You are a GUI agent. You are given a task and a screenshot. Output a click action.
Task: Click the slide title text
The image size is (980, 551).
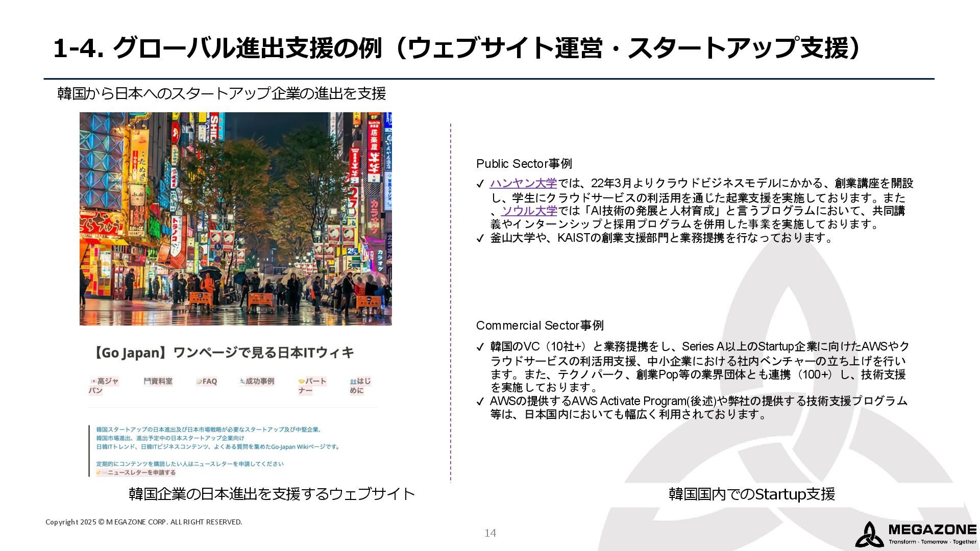coord(458,48)
